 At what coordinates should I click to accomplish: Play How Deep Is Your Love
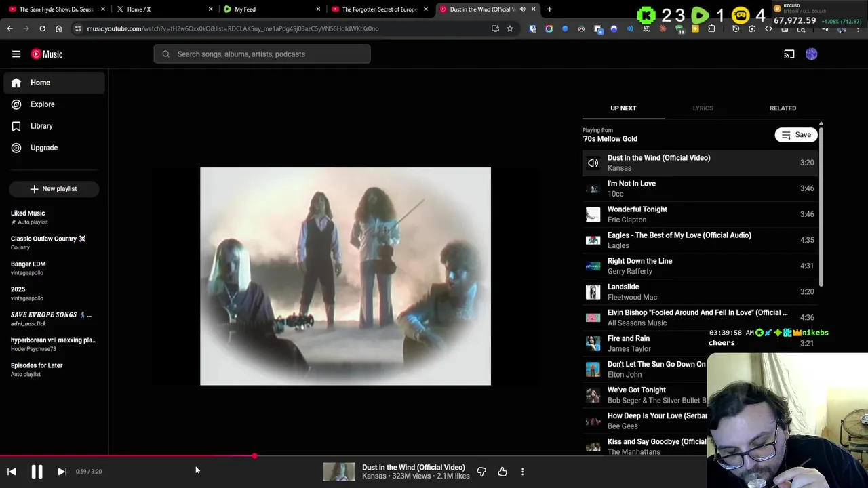pyautogui.click(x=644, y=420)
